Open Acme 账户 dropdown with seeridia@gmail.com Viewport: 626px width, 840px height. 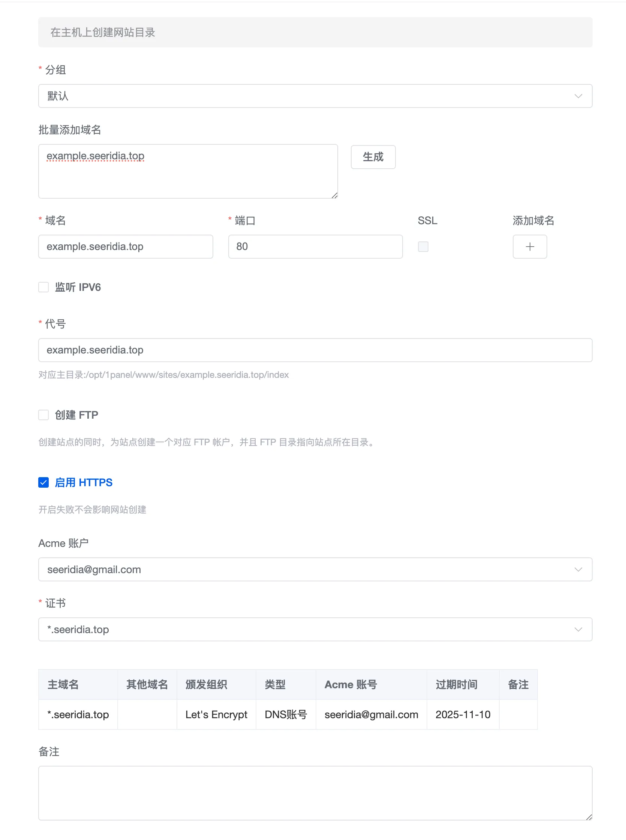pyautogui.click(x=303, y=569)
